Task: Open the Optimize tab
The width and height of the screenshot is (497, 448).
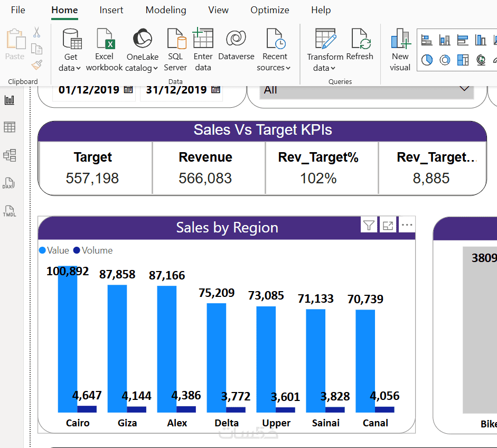Action: coord(270,10)
